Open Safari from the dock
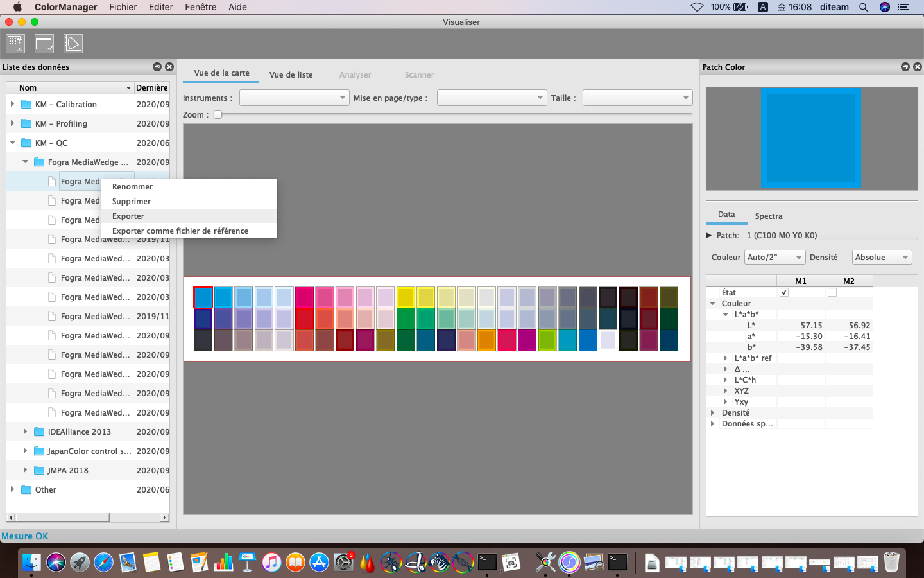Viewport: 924px width, 578px height. 103,563
